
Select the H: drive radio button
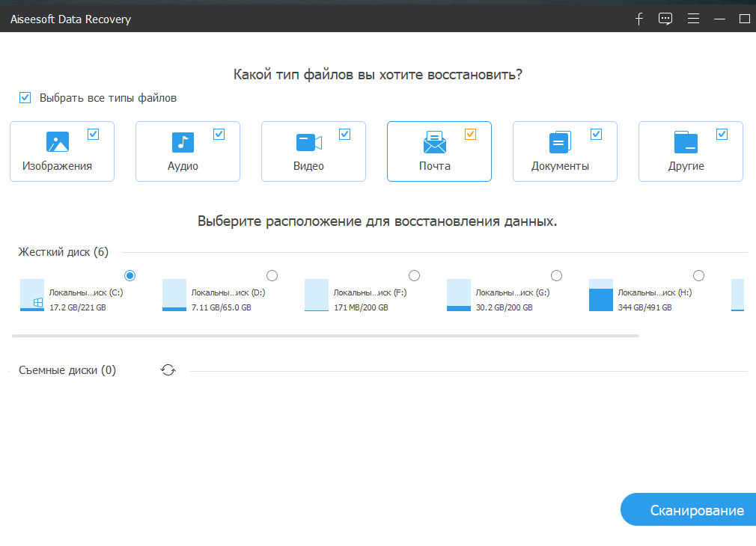coord(698,276)
